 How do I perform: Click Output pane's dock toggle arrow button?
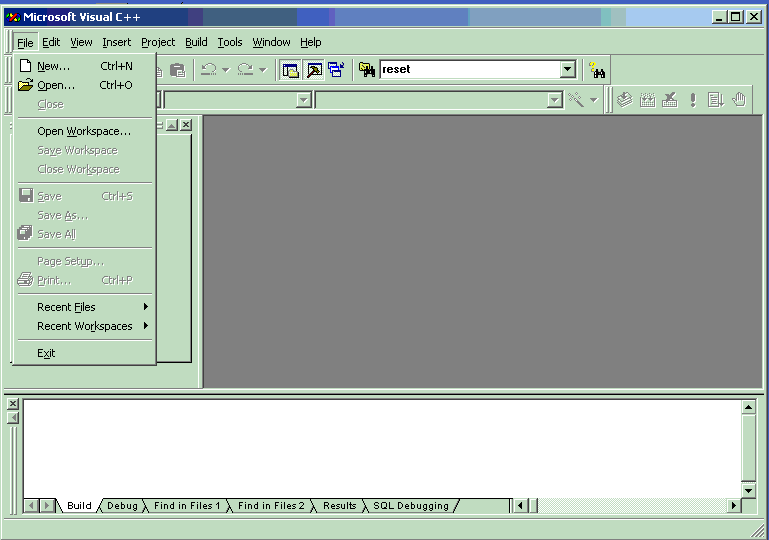pos(13,418)
